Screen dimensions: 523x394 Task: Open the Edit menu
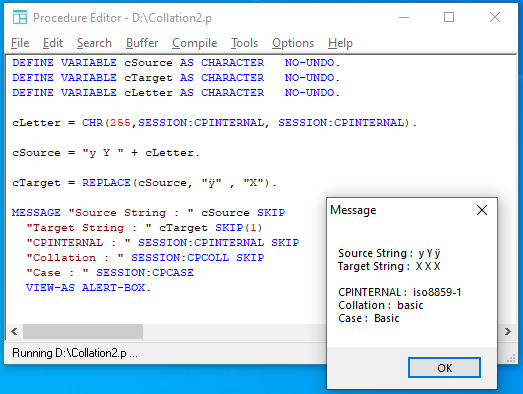53,43
